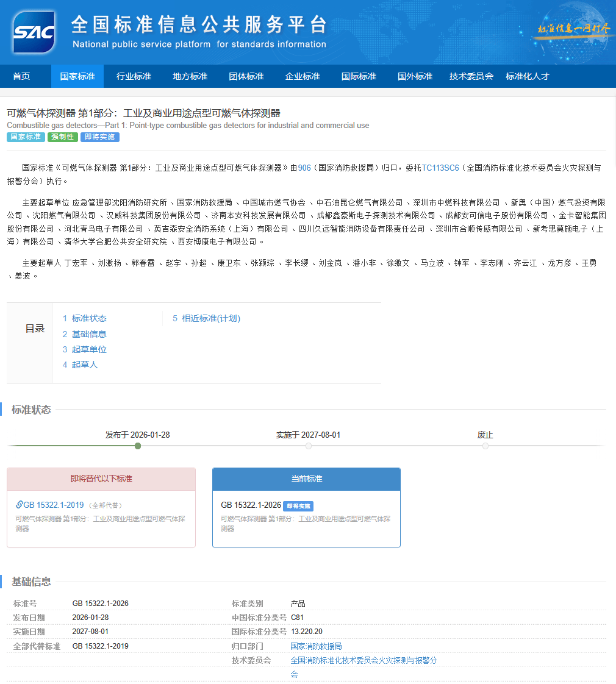Go to 起草单位 contents entry
Viewport: 616px width, 684px height.
click(x=88, y=349)
